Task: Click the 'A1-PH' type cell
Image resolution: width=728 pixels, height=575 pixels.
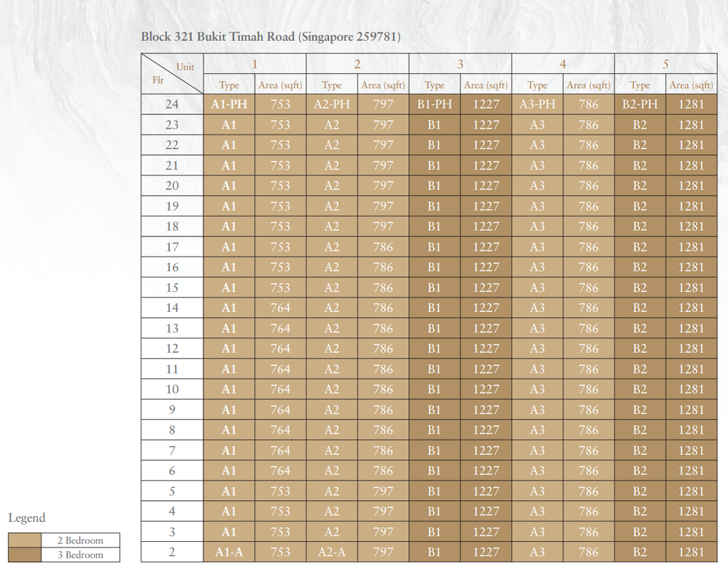Action: 229,104
